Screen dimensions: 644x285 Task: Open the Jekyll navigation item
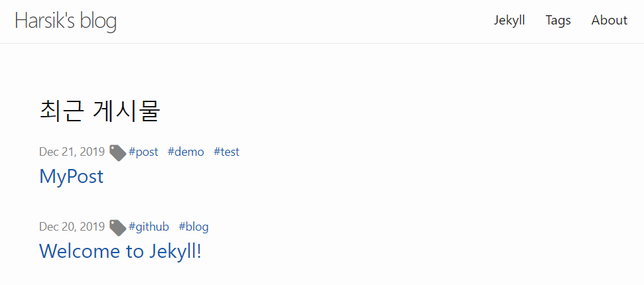(x=509, y=20)
